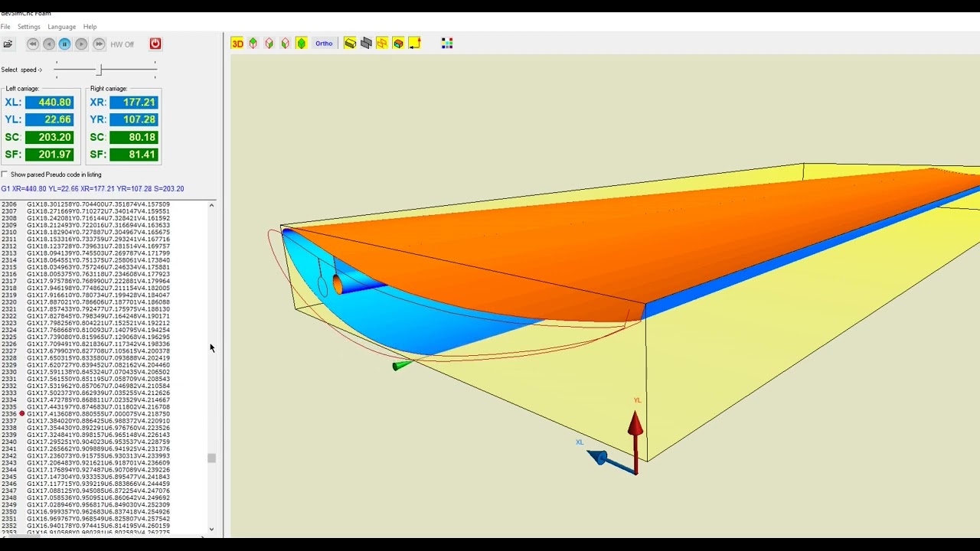Toggle the axes display icon
The image size is (980, 551).
click(x=415, y=44)
